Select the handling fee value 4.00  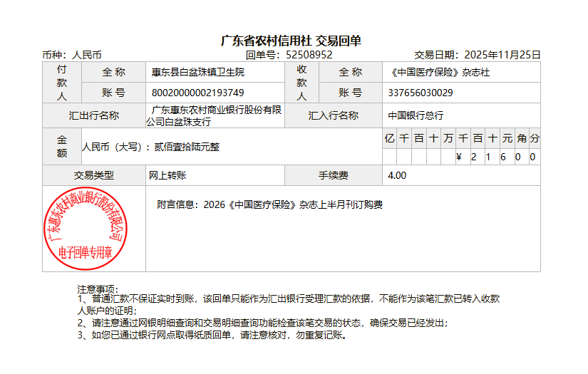click(x=397, y=175)
